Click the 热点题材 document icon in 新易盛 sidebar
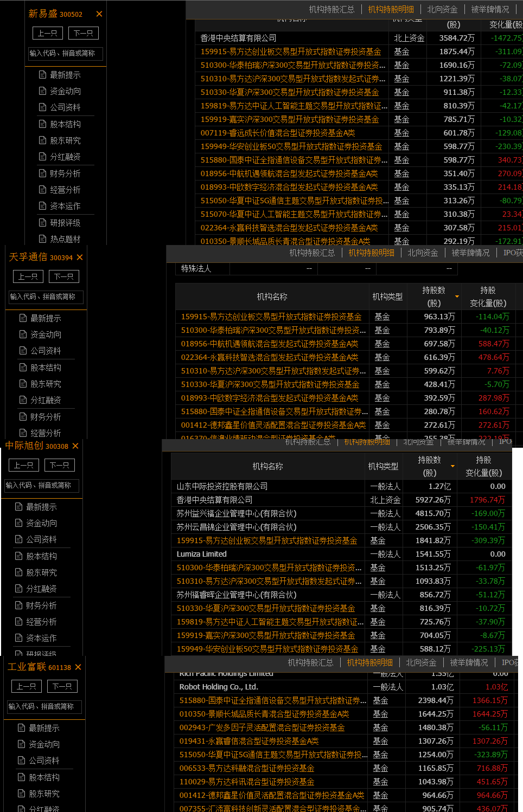This screenshot has height=812, width=523. (43, 239)
